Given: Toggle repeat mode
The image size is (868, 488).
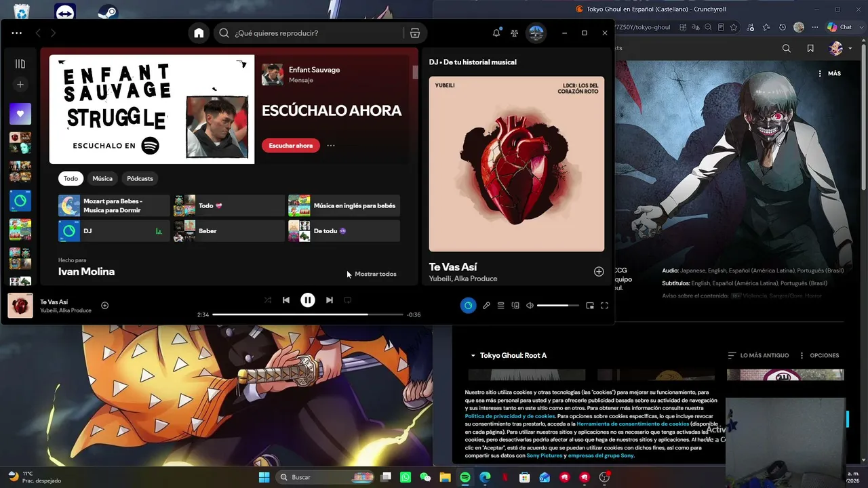Looking at the screenshot, I should [x=348, y=300].
